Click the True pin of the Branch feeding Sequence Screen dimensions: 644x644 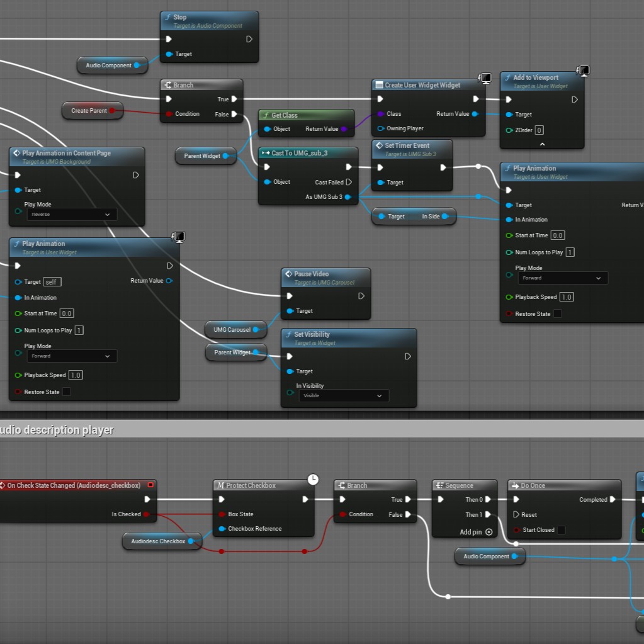click(408, 499)
